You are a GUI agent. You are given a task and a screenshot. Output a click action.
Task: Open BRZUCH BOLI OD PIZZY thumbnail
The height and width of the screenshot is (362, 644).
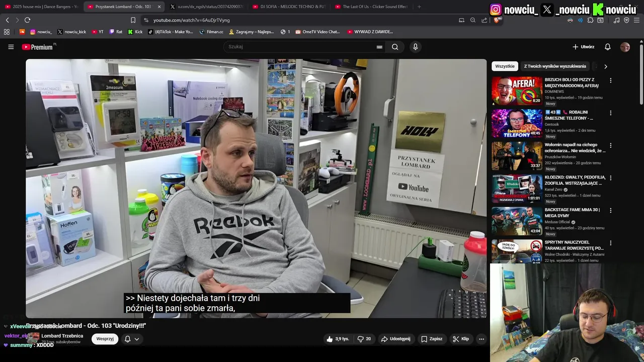517,91
